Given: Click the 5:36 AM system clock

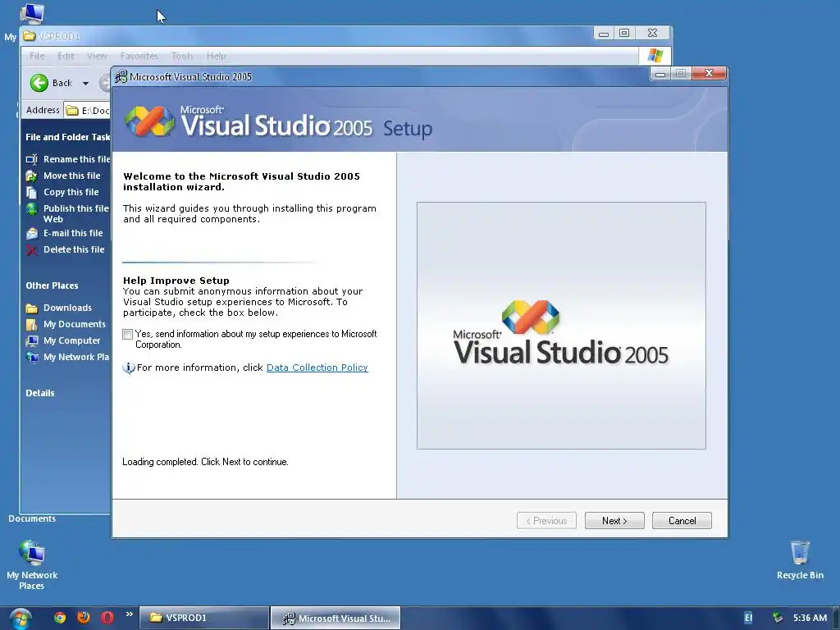Looking at the screenshot, I should tap(810, 619).
